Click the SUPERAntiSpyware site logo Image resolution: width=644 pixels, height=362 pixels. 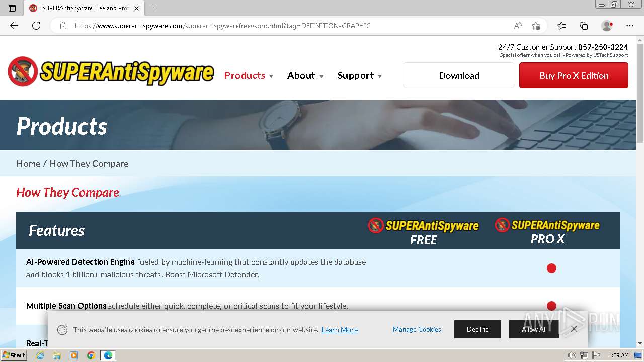(111, 71)
